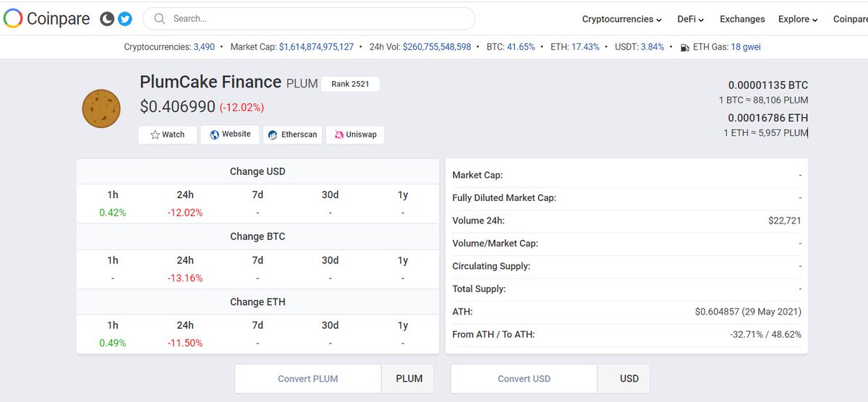
Task: Click the 1 ETH ≈ 5,957 PLUM text
Action: (766, 133)
